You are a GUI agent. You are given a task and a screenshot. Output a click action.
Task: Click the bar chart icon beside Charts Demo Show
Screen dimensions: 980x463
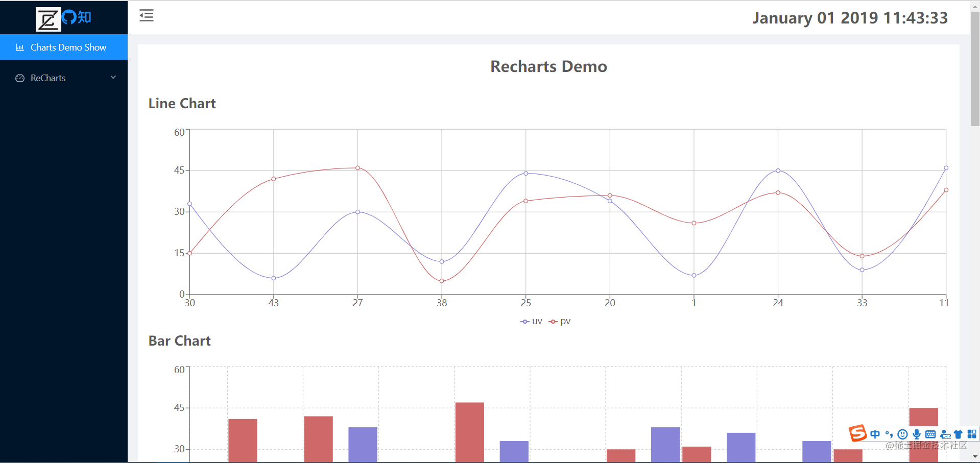pyautogui.click(x=20, y=47)
